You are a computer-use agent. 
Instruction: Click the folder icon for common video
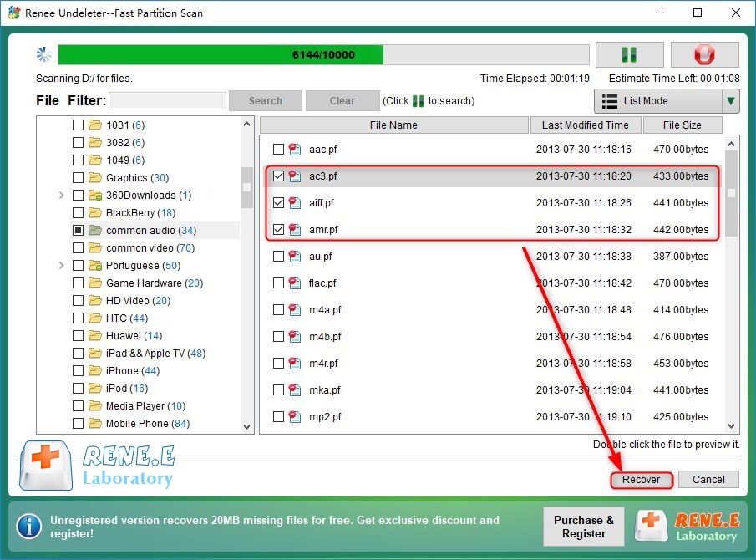point(95,248)
